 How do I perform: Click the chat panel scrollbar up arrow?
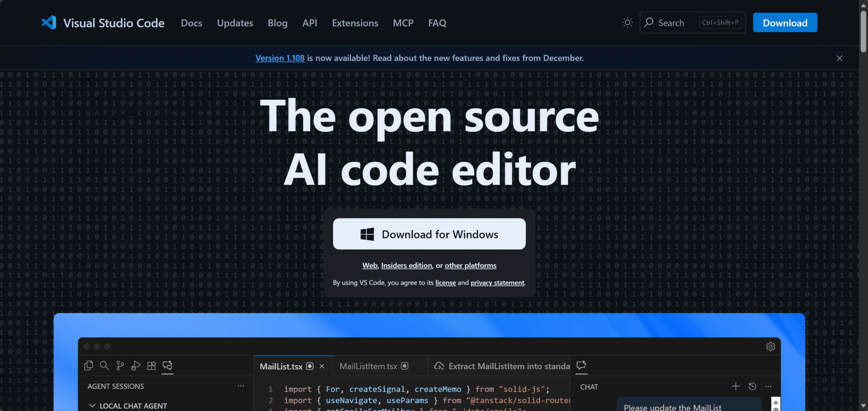pos(776,402)
